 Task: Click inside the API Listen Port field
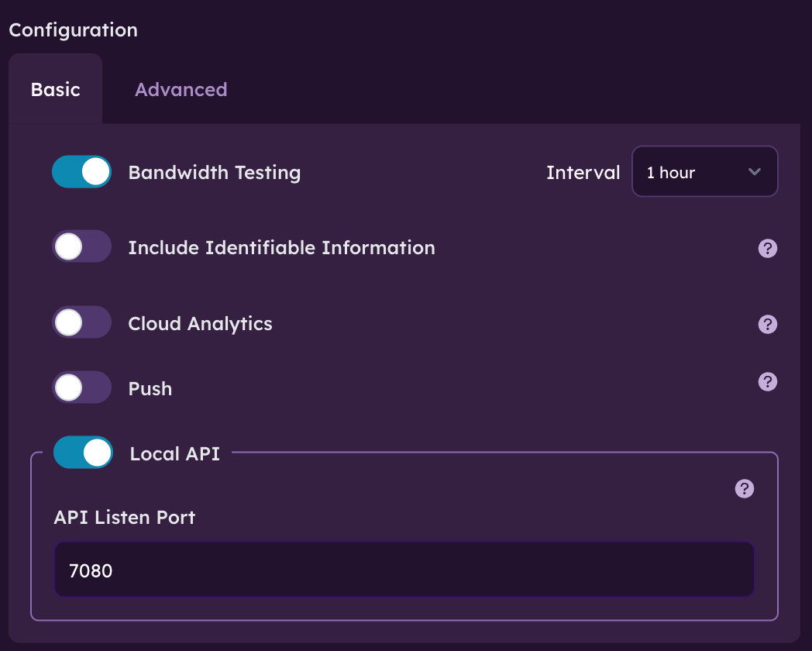coord(404,570)
